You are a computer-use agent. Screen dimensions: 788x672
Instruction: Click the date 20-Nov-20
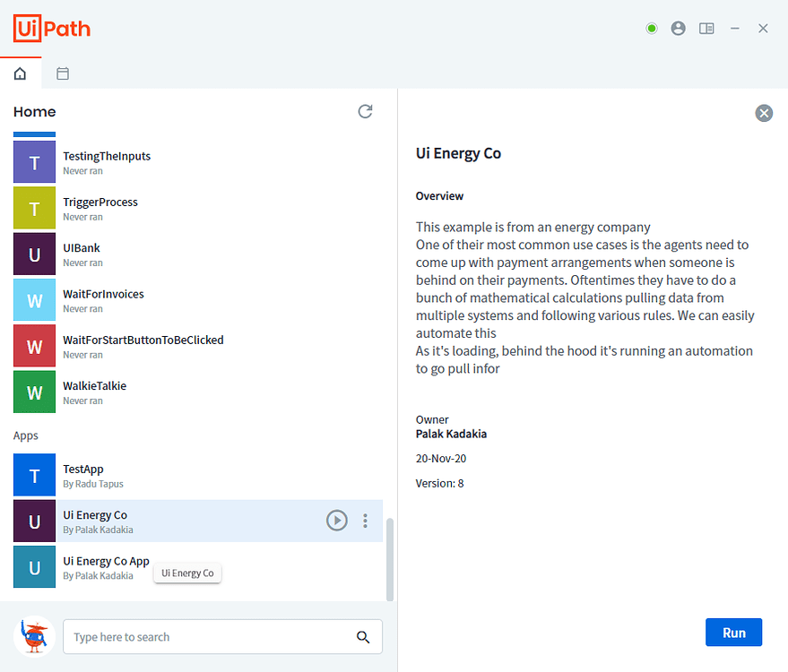(x=441, y=459)
